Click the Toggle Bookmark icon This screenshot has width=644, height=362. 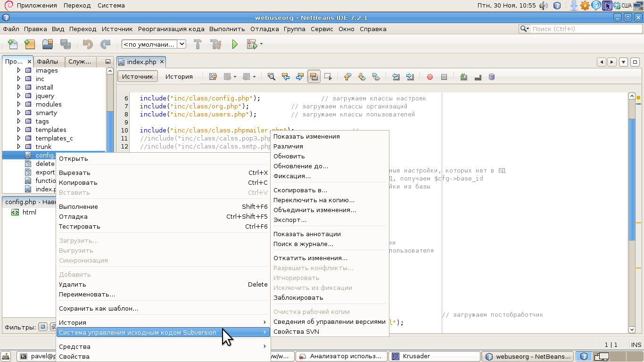pos(376,77)
